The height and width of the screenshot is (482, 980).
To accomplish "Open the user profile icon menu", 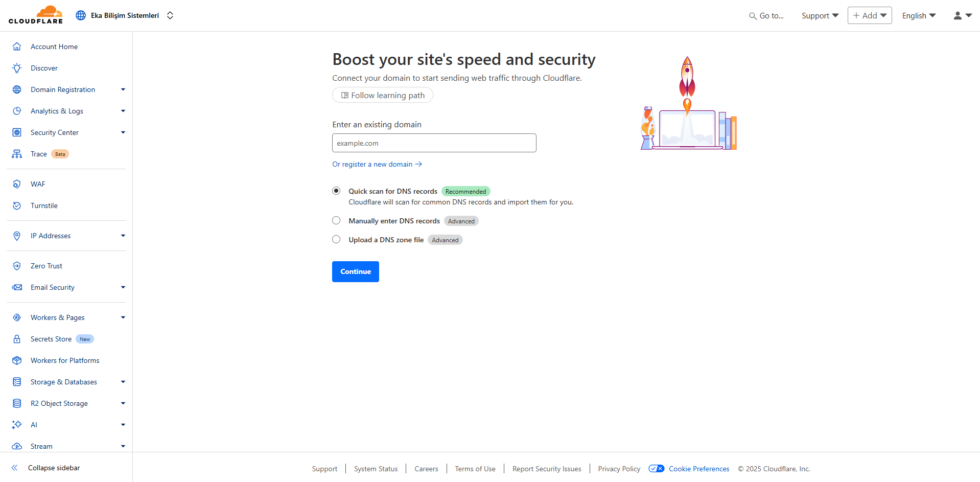I will coord(962,15).
